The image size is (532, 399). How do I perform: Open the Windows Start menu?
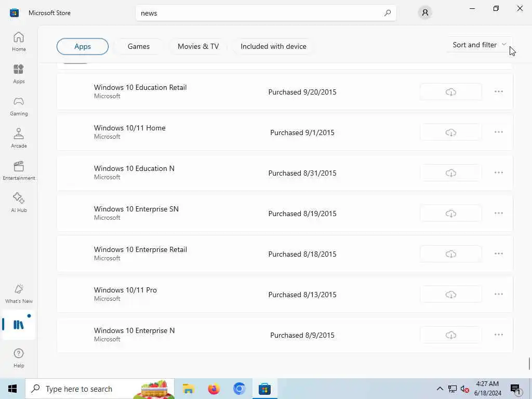[12, 389]
